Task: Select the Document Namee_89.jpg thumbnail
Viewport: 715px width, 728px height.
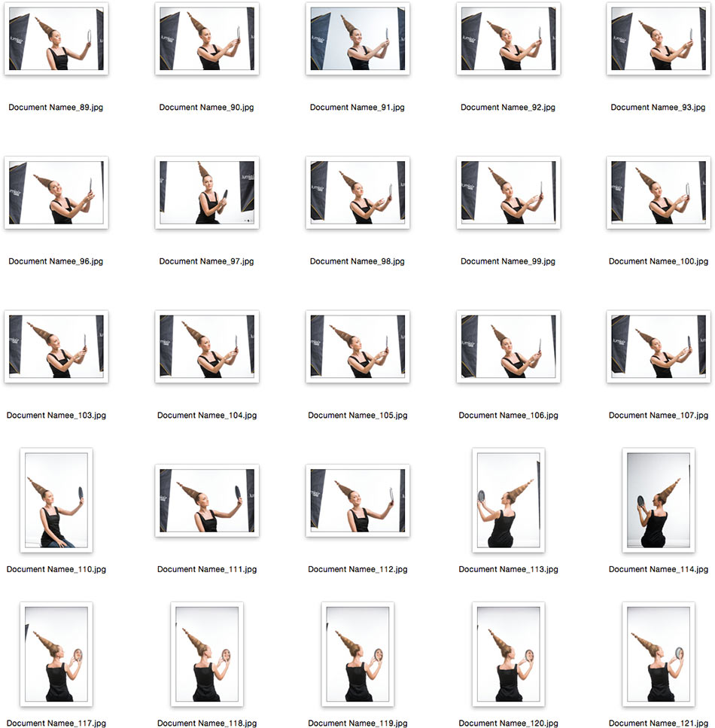Action: [56, 38]
